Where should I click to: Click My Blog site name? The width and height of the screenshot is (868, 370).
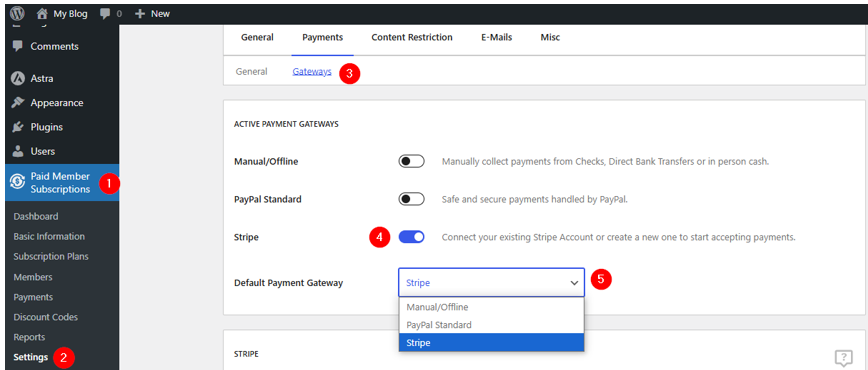coord(70,14)
